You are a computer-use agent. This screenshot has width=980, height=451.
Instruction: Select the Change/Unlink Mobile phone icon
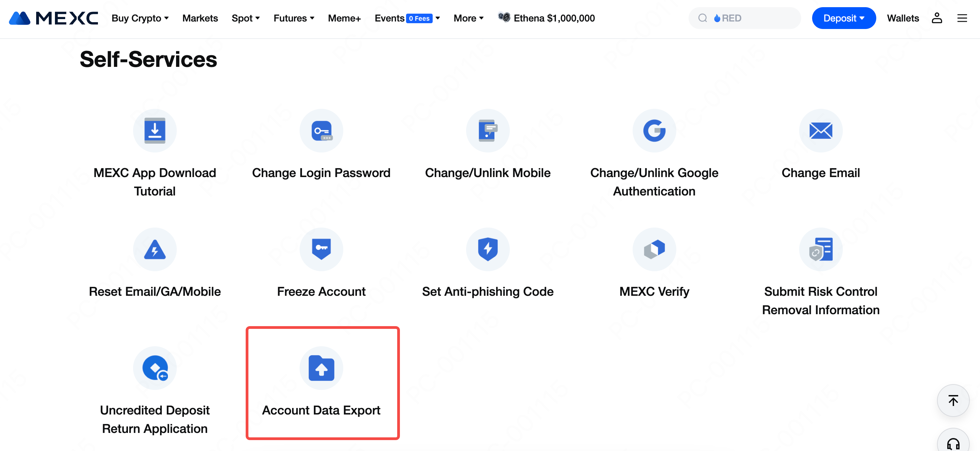click(488, 131)
